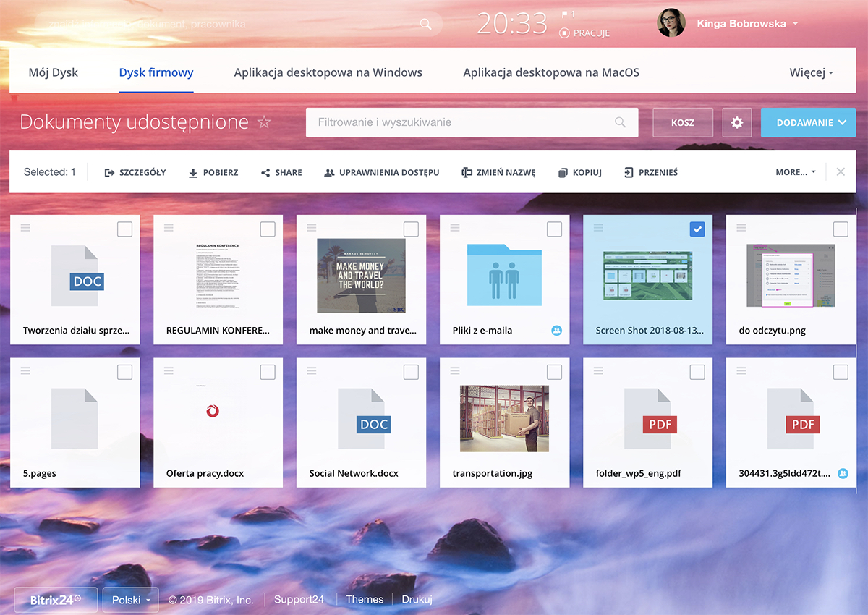Click the star icon beside Dokumenty udostępnione
868x615 pixels.
click(264, 122)
